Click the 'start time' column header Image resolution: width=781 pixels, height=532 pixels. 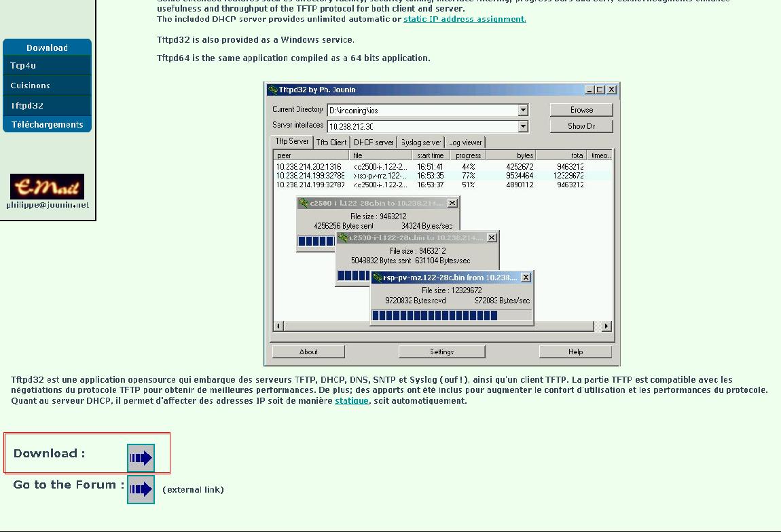coord(431,155)
